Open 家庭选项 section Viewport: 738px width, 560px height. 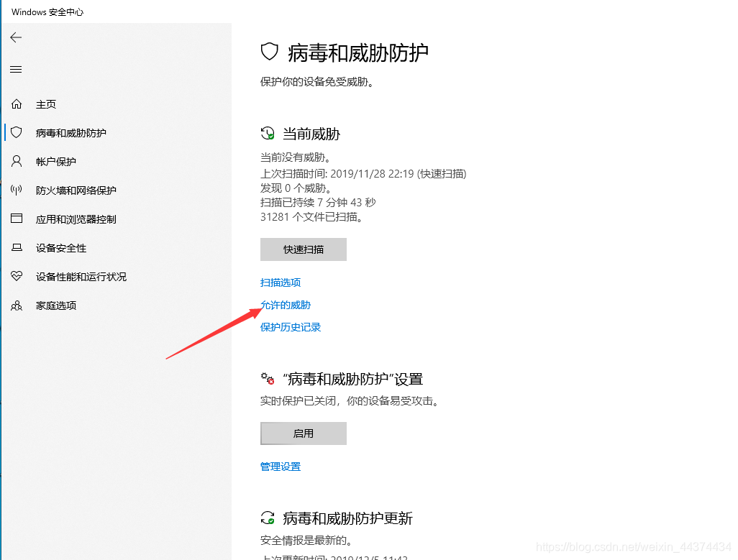coord(56,306)
